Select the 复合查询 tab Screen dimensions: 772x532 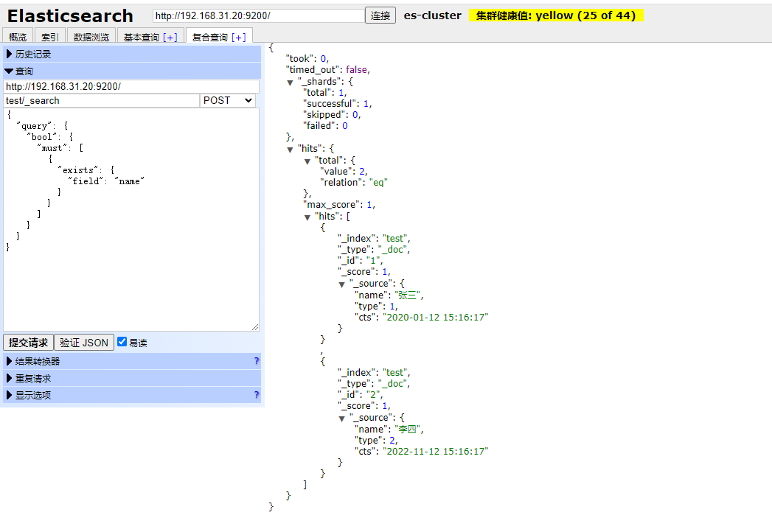209,37
